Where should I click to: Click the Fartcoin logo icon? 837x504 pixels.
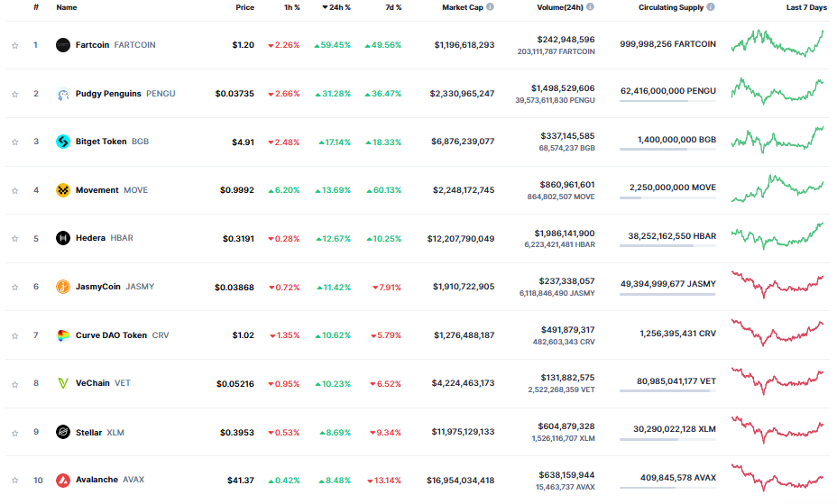pos(62,45)
